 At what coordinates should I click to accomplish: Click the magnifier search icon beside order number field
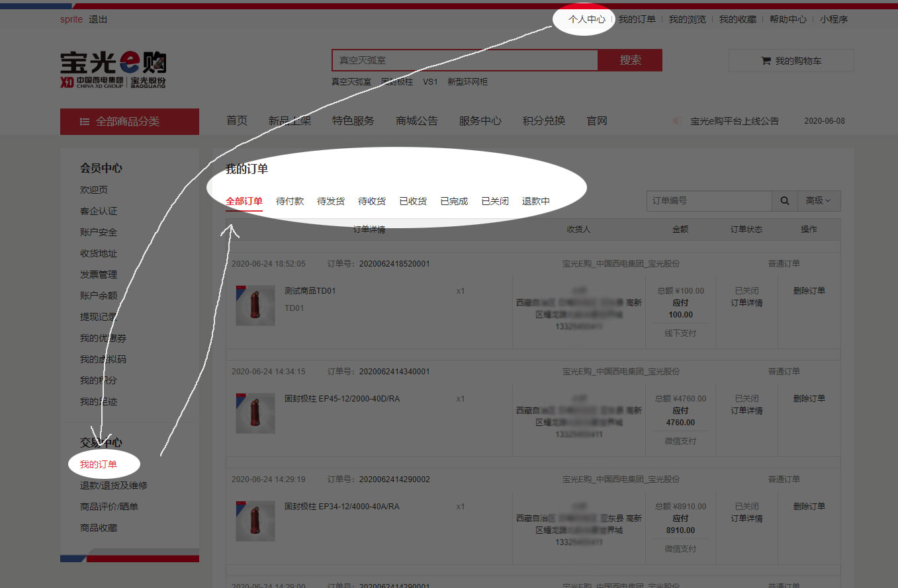click(784, 201)
